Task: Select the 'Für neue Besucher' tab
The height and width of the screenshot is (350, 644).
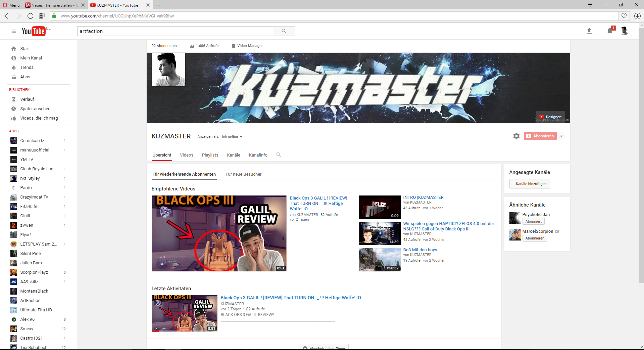Action: tap(243, 174)
